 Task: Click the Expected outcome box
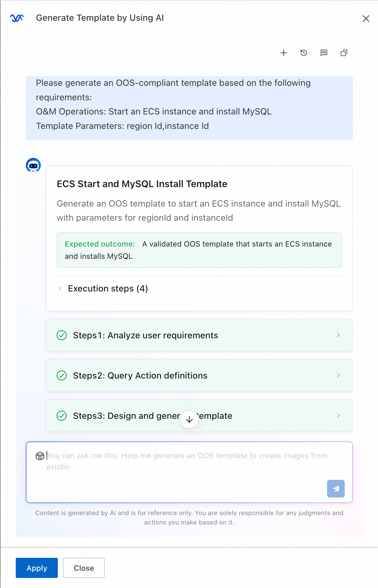pyautogui.click(x=199, y=250)
